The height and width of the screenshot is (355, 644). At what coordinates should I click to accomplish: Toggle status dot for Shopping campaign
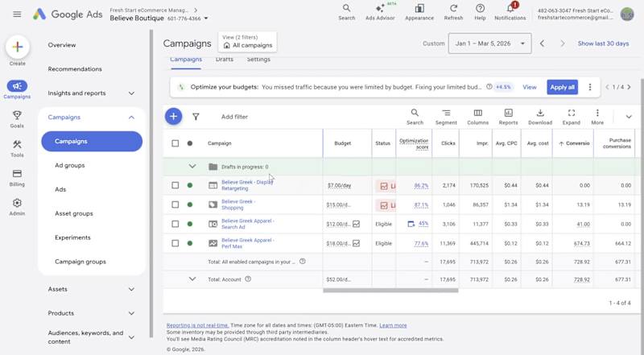pos(190,204)
